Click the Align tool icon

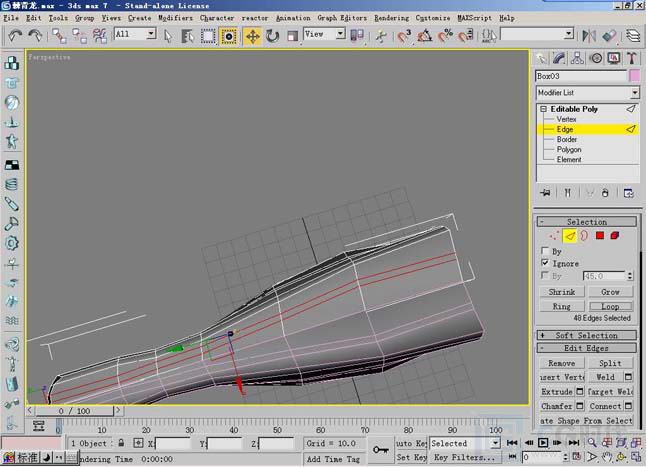pyautogui.click(x=609, y=36)
